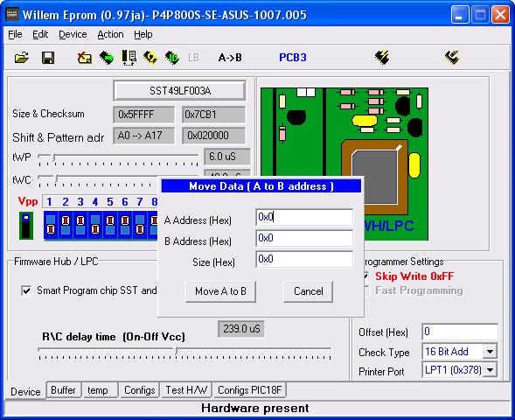The width and height of the screenshot is (515, 420).
Task: Open the Edit menu
Action: (40, 34)
